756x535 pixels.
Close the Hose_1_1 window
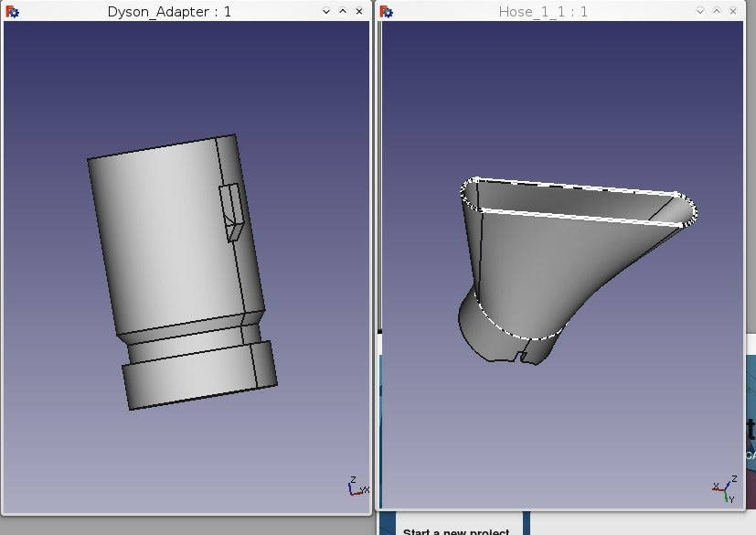pyautogui.click(x=731, y=11)
